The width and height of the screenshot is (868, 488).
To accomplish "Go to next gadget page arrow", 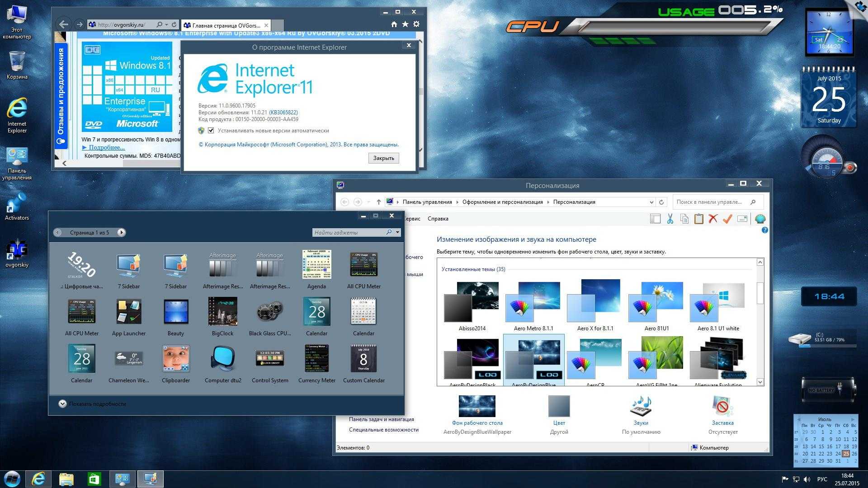I will click(x=121, y=232).
